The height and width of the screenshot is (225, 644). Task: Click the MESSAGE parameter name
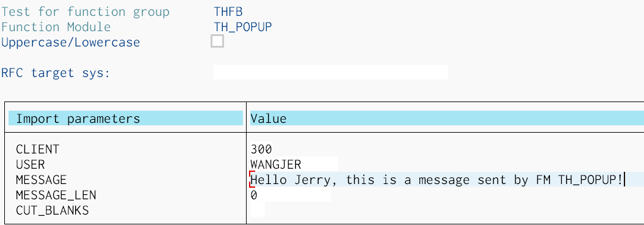coord(41,180)
